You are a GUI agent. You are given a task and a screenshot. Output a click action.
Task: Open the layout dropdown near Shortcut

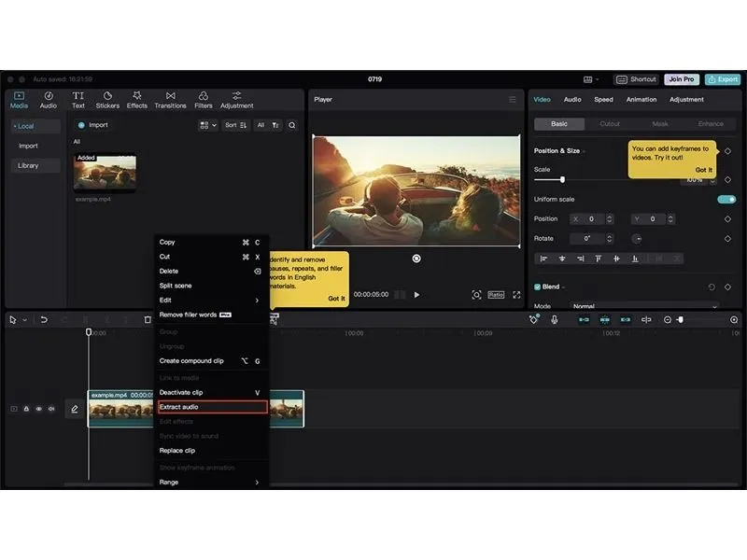pos(591,79)
